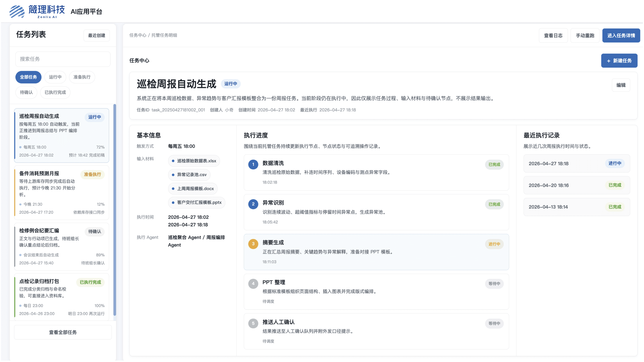Click the 进行中 status on 摘要生成 step
Image resolution: width=644 pixels, height=362 pixels.
pos(494,244)
